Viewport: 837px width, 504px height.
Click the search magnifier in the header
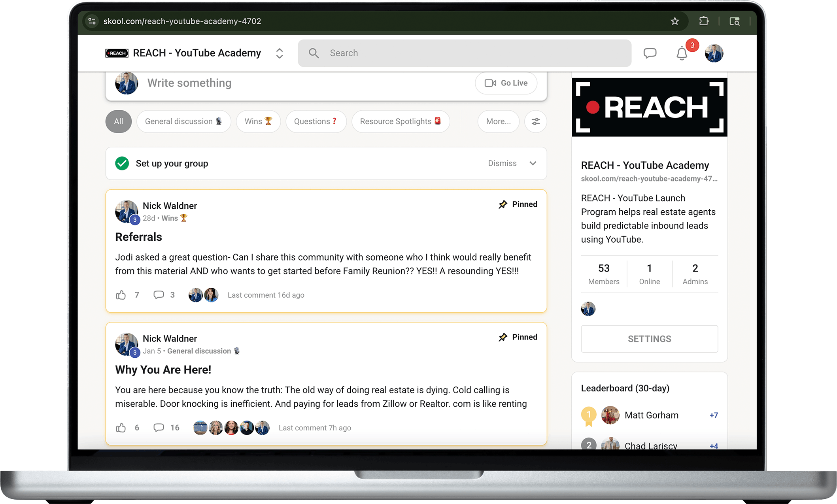coord(314,53)
